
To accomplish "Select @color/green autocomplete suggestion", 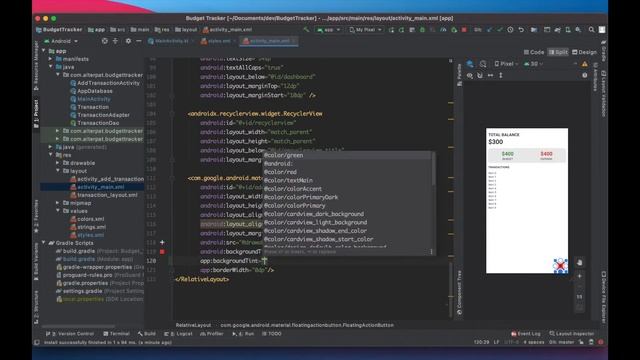I will click(x=347, y=156).
